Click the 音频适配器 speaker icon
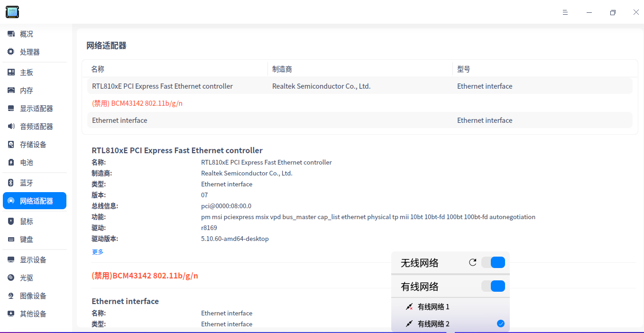Image resolution: width=644 pixels, height=333 pixels. [11, 127]
